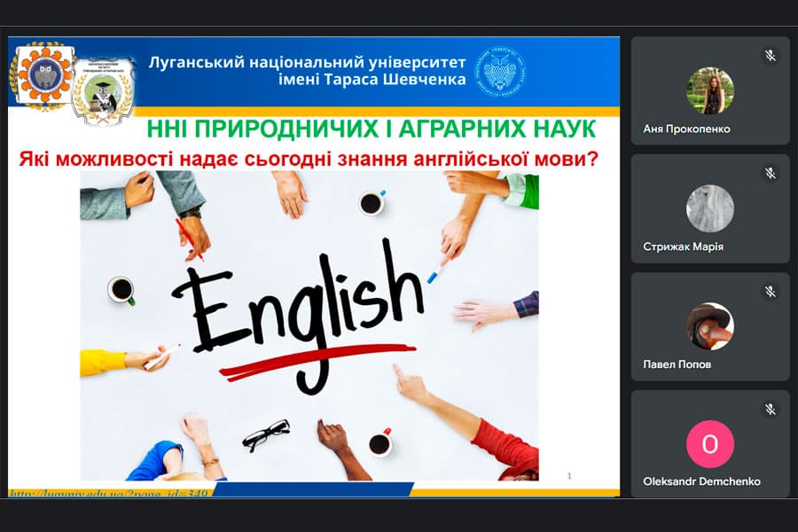The height and width of the screenshot is (532, 798).
Task: Click the institute wreath logo on slide header
Action: point(104,92)
